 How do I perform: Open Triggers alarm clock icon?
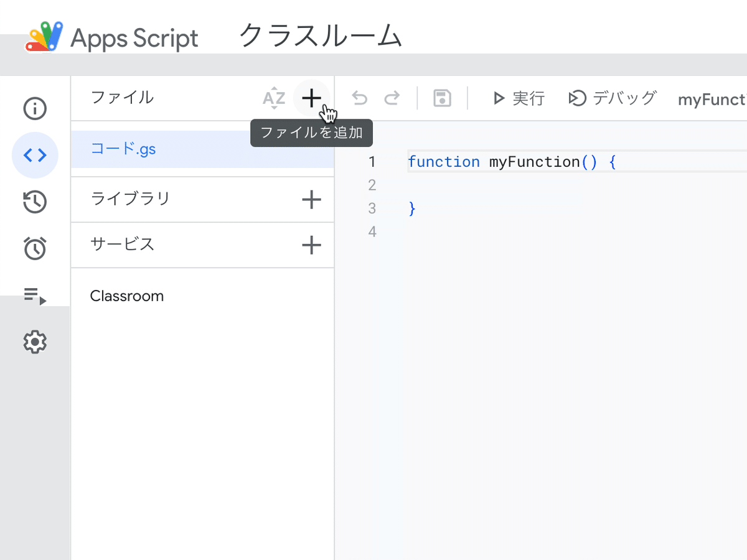pos(35,248)
